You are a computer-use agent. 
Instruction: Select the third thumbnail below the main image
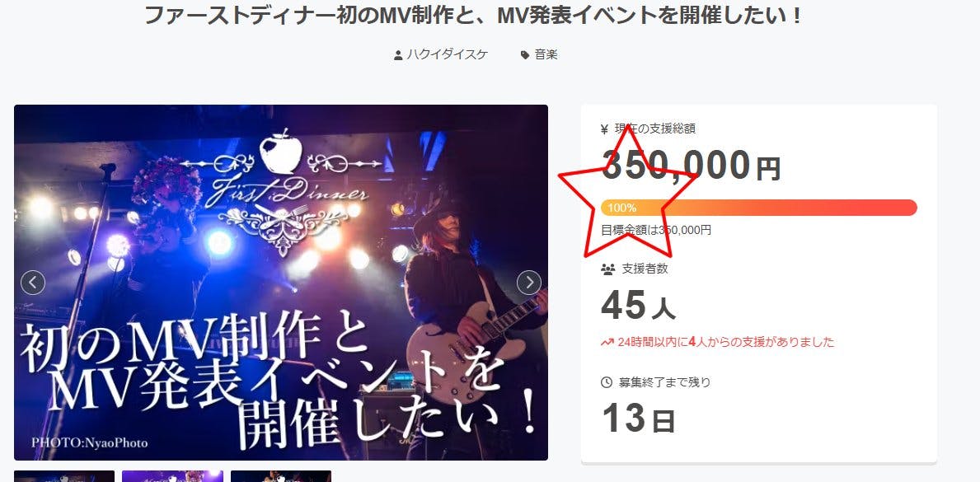(280, 476)
